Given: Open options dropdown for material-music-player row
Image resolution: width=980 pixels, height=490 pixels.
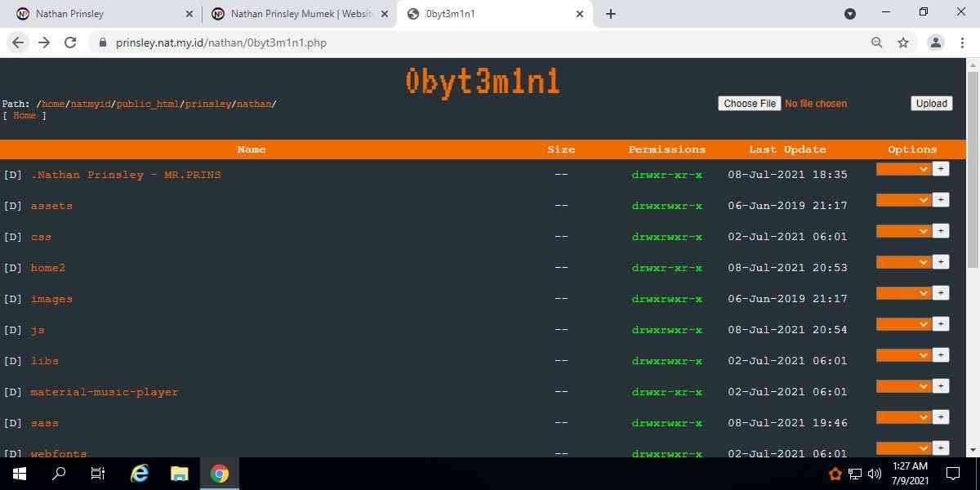Looking at the screenshot, I should (x=903, y=386).
